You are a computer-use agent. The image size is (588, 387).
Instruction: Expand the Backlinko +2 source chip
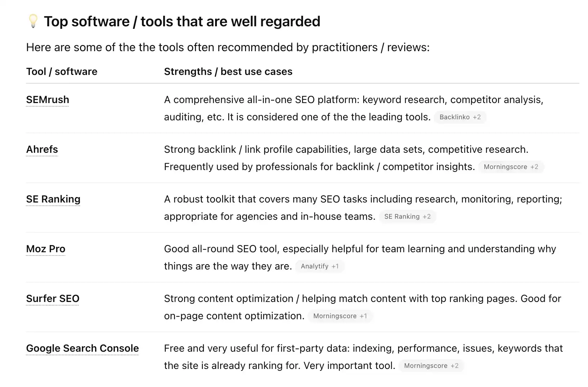pos(460,117)
